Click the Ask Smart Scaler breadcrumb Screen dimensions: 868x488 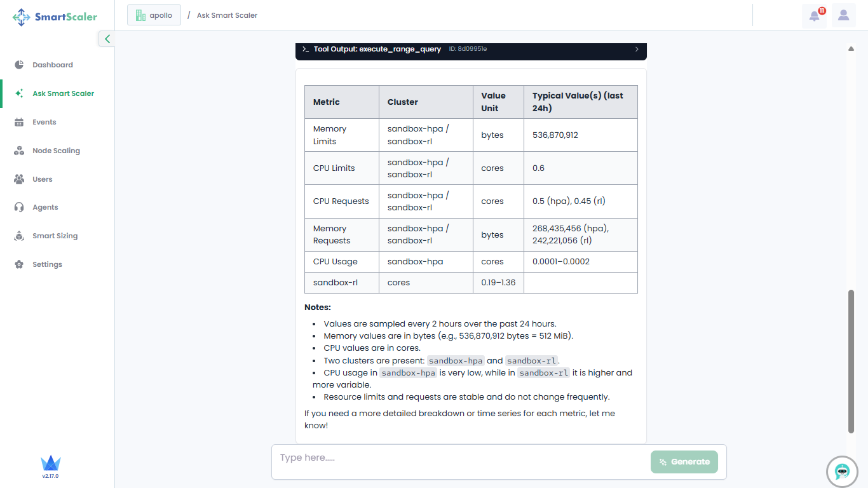click(227, 15)
